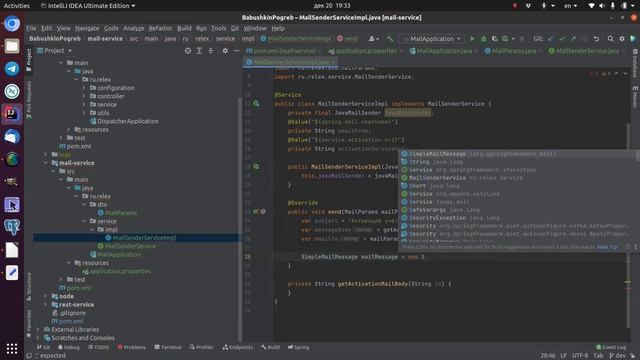Build project using the hammer icon
This screenshot has height=360, width=640.
click(x=390, y=39)
